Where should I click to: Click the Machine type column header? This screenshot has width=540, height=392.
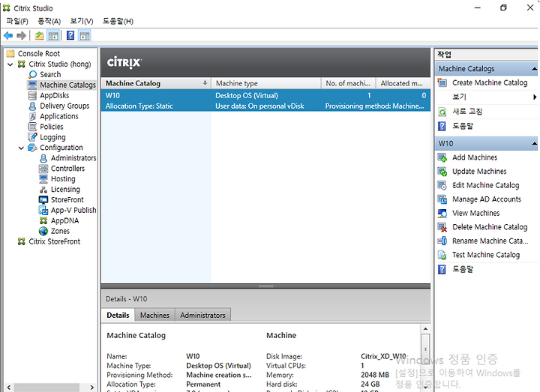click(x=266, y=83)
